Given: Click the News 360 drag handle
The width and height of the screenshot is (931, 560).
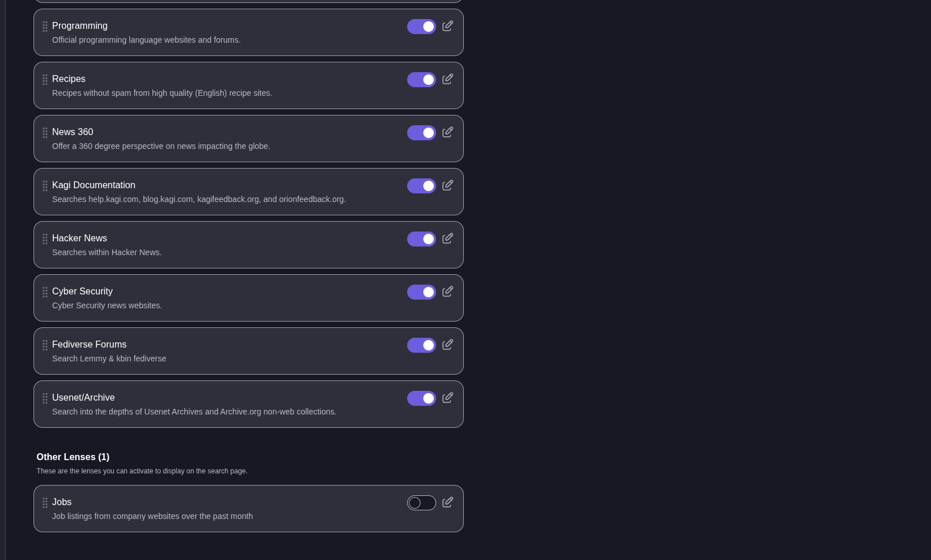Looking at the screenshot, I should [45, 133].
